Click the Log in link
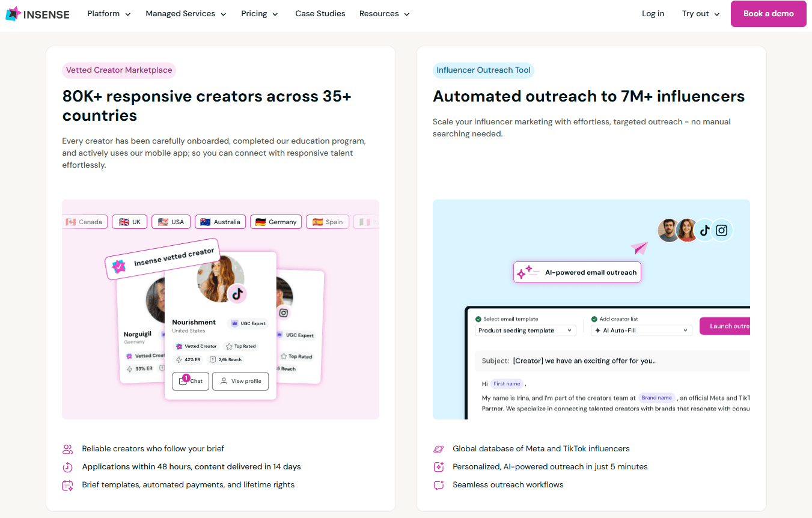The height and width of the screenshot is (518, 812). tap(653, 14)
